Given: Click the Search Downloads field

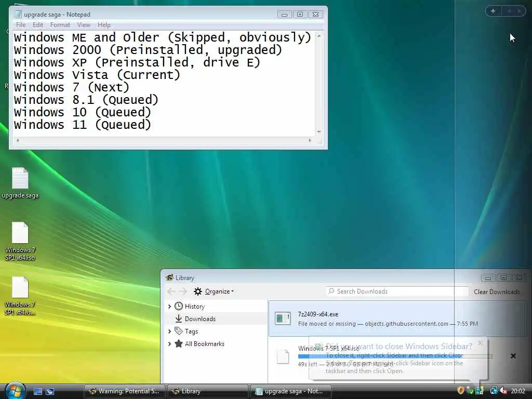Looking at the screenshot, I should (x=397, y=291).
